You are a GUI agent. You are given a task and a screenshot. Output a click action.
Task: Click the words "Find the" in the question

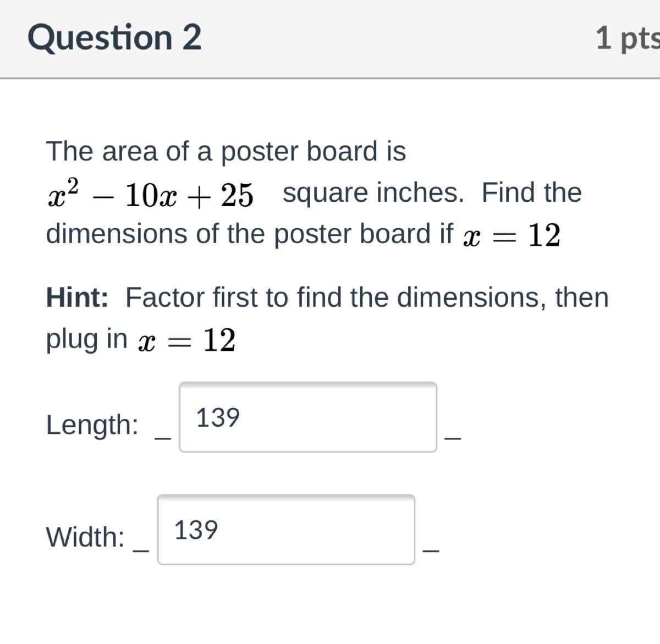531,193
